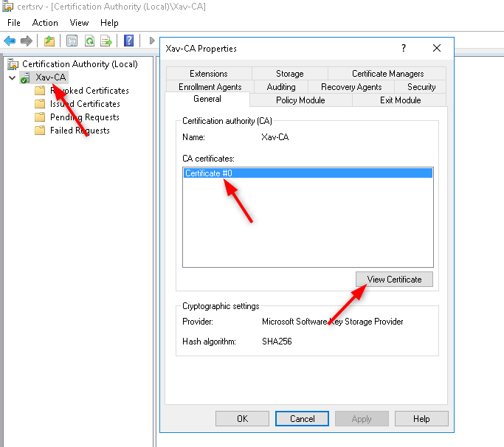The height and width of the screenshot is (447, 504).
Task: Collapse the Xav-CA tree node
Action: [x=12, y=77]
